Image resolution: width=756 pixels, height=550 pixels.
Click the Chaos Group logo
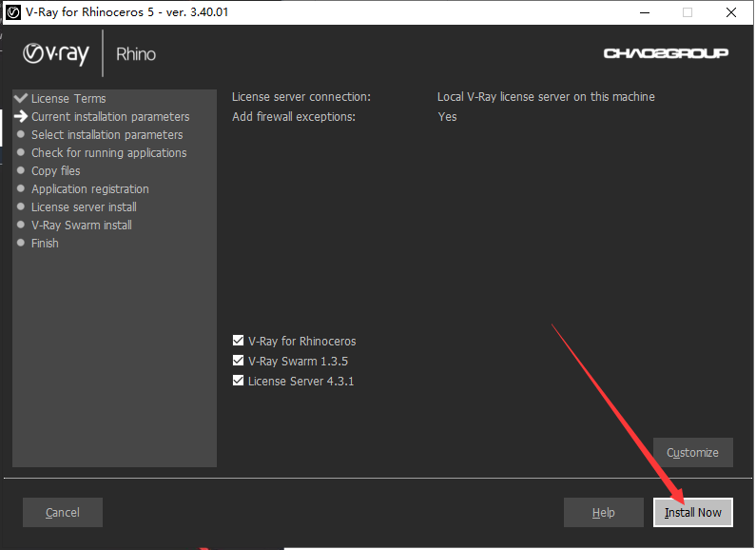coord(666,53)
